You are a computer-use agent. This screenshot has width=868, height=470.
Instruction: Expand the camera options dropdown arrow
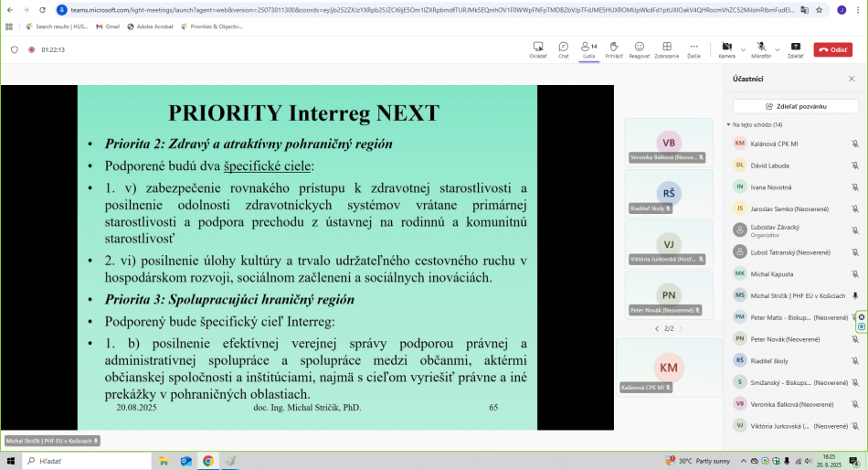click(x=741, y=47)
